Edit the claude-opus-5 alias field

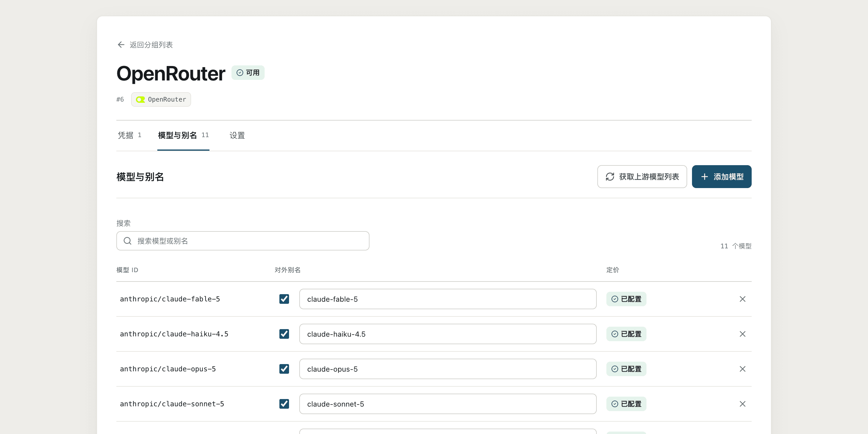pyautogui.click(x=448, y=369)
